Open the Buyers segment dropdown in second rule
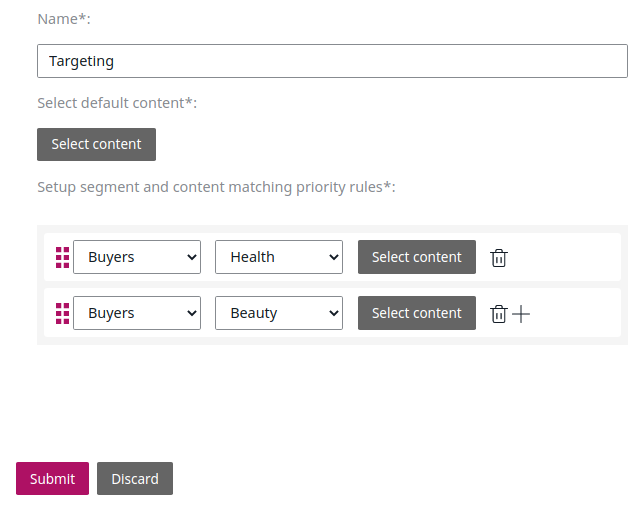637x506 pixels. pyautogui.click(x=137, y=313)
